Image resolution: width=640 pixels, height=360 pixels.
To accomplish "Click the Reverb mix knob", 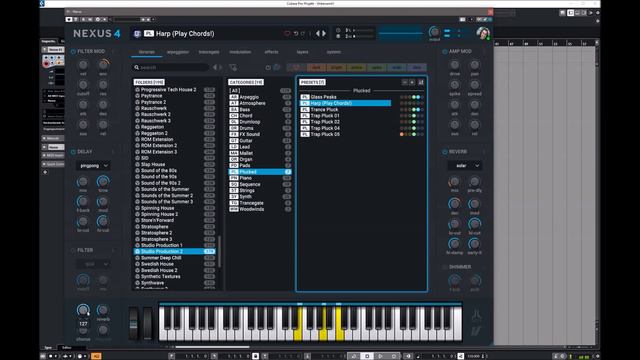I will click(454, 181).
